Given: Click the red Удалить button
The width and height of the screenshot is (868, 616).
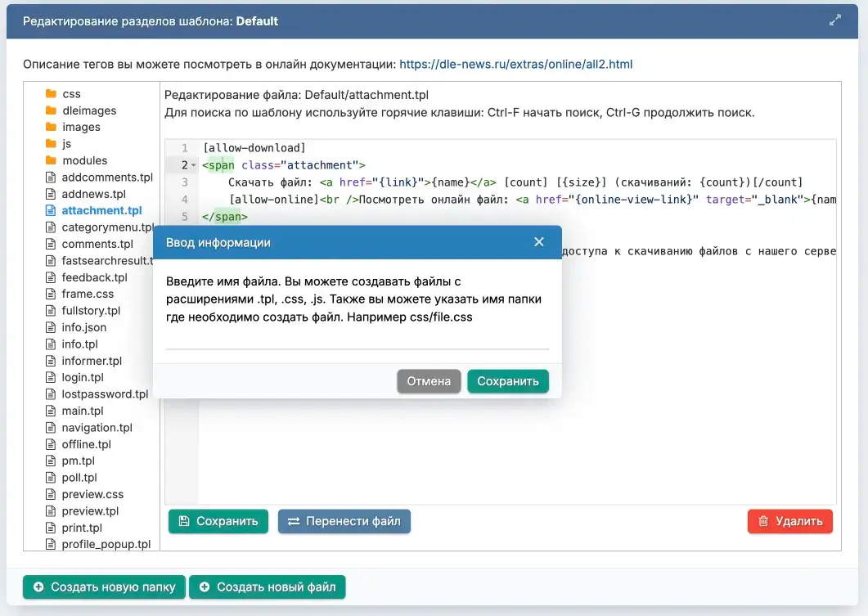Looking at the screenshot, I should click(789, 521).
